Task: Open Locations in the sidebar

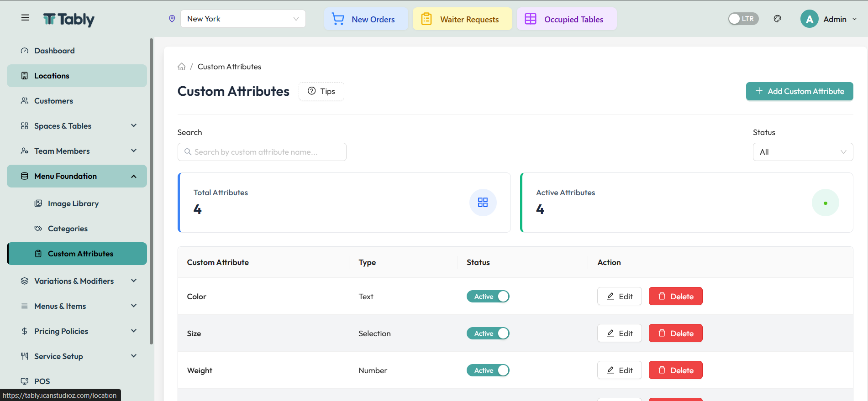Action: click(x=77, y=76)
